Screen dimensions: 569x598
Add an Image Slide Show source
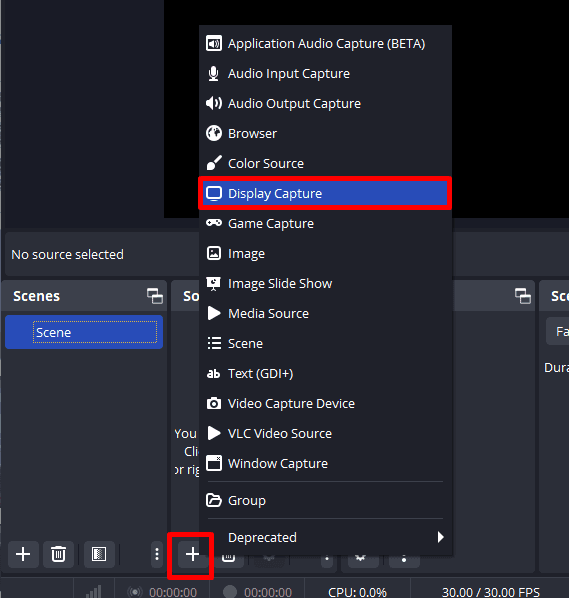pos(325,283)
